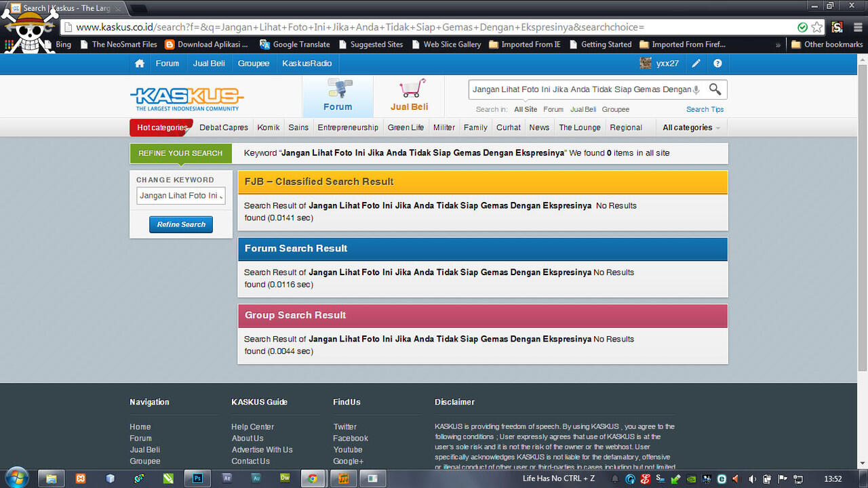Open Curhat category

508,127
